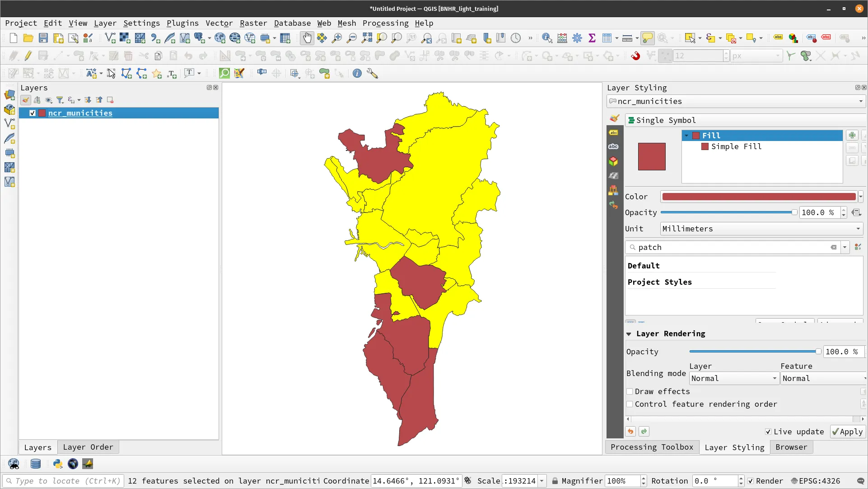Click the fill Color swatch bar
This screenshot has width=868, height=489.
coord(758,197)
